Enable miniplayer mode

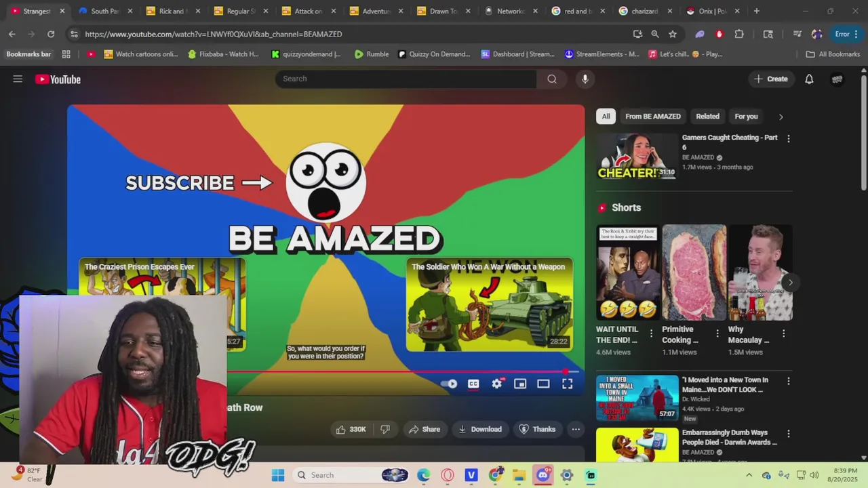click(520, 384)
